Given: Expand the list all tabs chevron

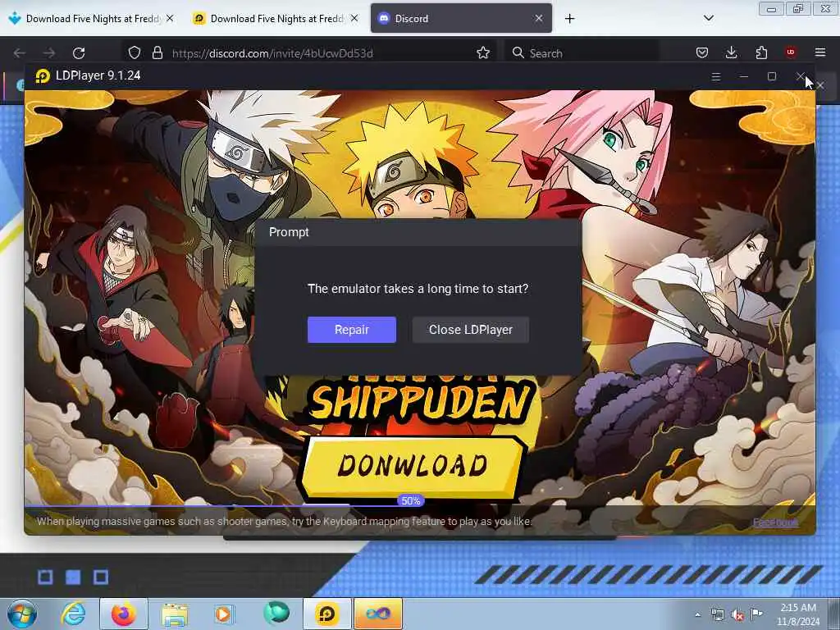Looking at the screenshot, I should point(708,18).
